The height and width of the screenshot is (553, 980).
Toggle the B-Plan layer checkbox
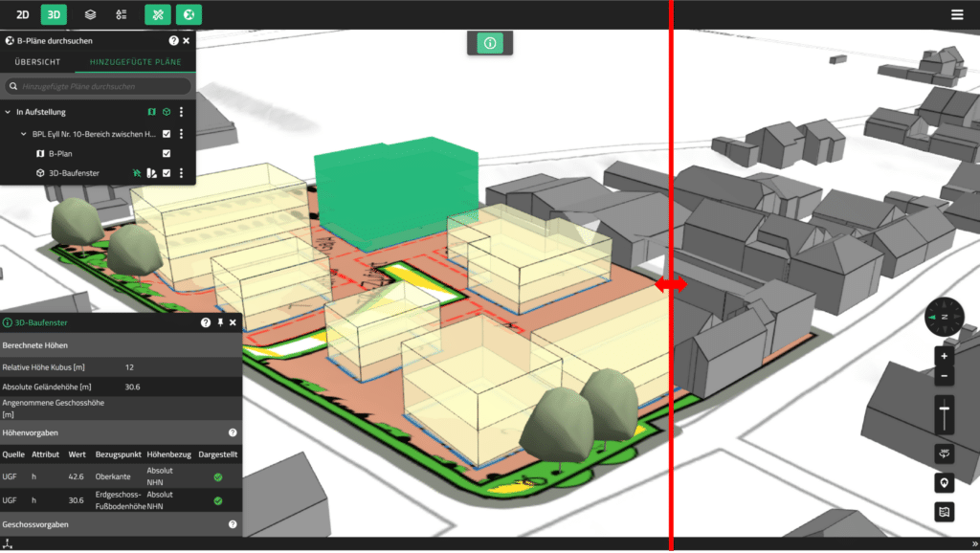pos(167,153)
